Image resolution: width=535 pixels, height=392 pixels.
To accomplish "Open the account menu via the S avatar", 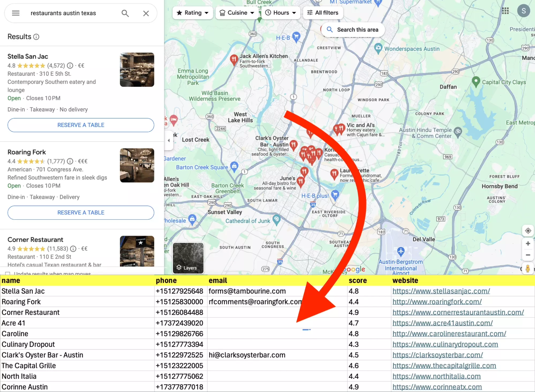I will 523,11.
